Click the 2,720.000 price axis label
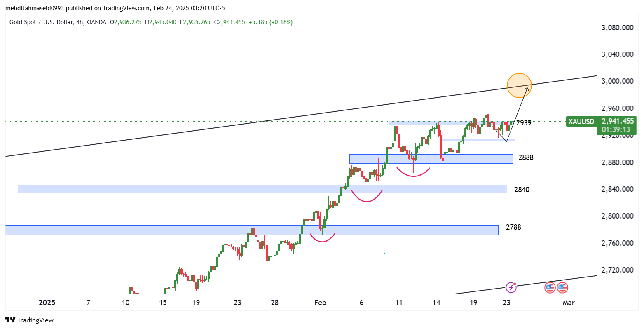Screen dimensions: 644x329 pos(618,270)
